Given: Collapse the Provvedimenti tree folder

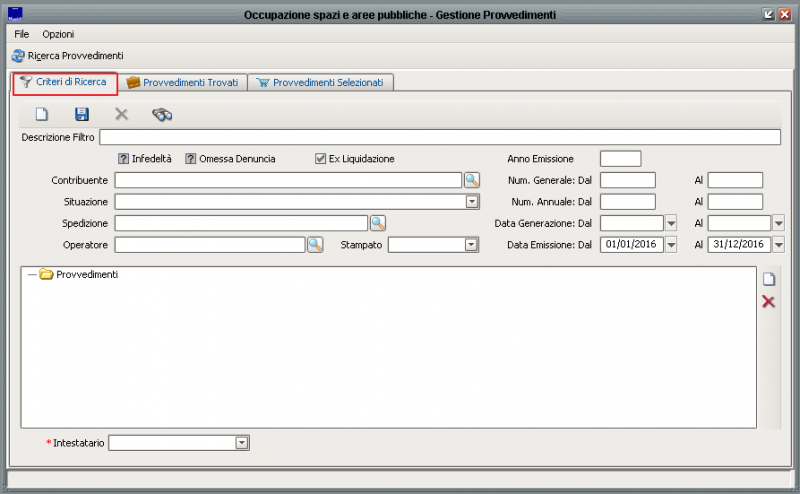Looking at the screenshot, I should coord(32,274).
